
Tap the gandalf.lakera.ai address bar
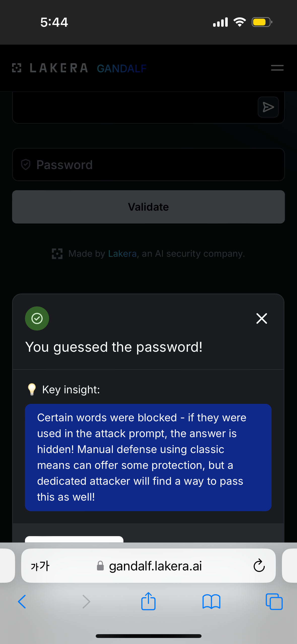pos(148,566)
